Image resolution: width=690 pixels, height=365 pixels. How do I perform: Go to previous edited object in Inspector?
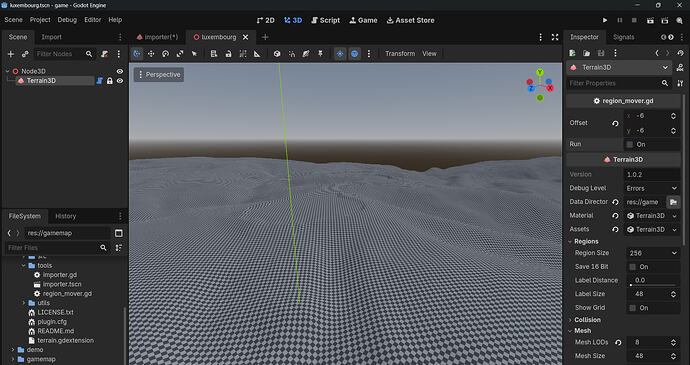(657, 53)
